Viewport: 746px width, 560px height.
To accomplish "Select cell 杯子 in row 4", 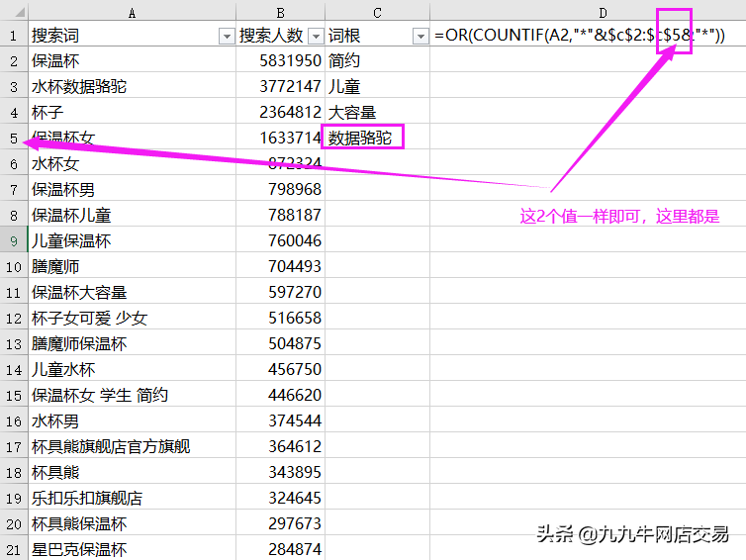I will click(132, 112).
